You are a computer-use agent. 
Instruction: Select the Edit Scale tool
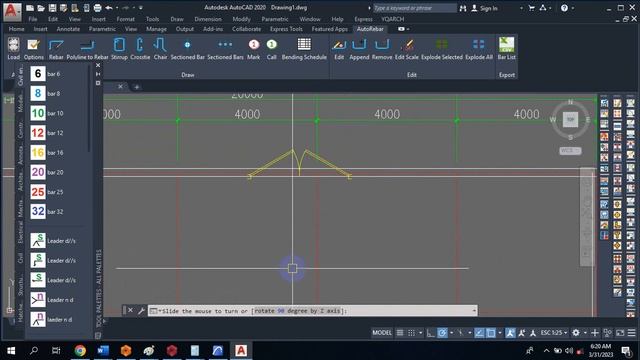(x=407, y=49)
